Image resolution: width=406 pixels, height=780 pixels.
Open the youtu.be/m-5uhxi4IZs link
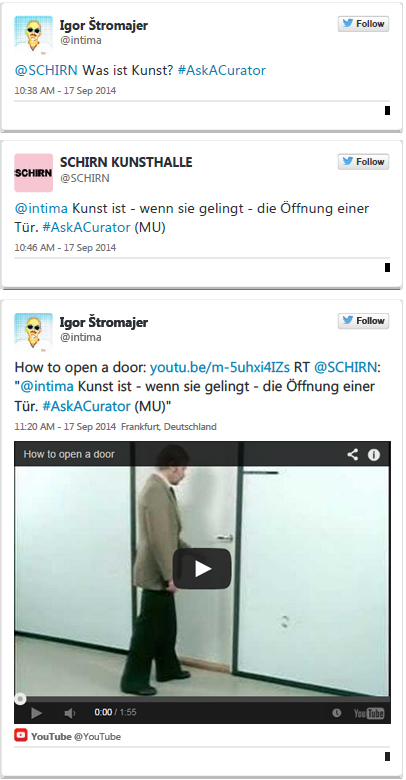pyautogui.click(x=220, y=368)
